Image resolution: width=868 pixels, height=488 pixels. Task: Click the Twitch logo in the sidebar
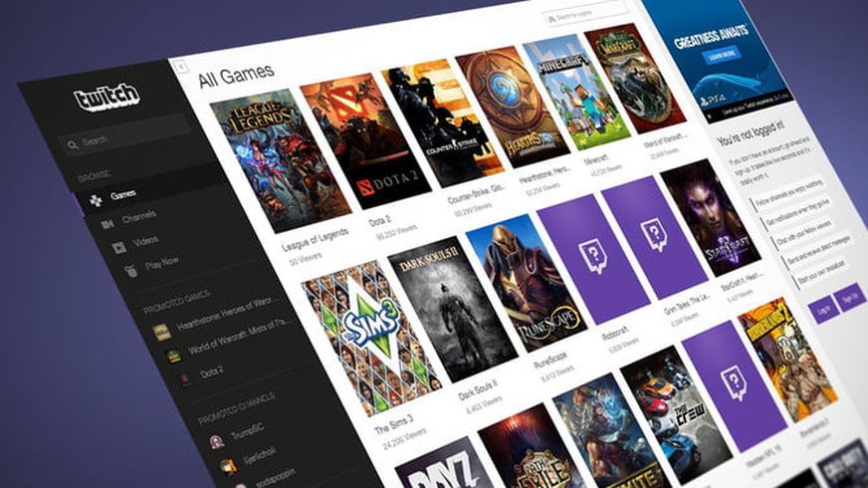[107, 98]
